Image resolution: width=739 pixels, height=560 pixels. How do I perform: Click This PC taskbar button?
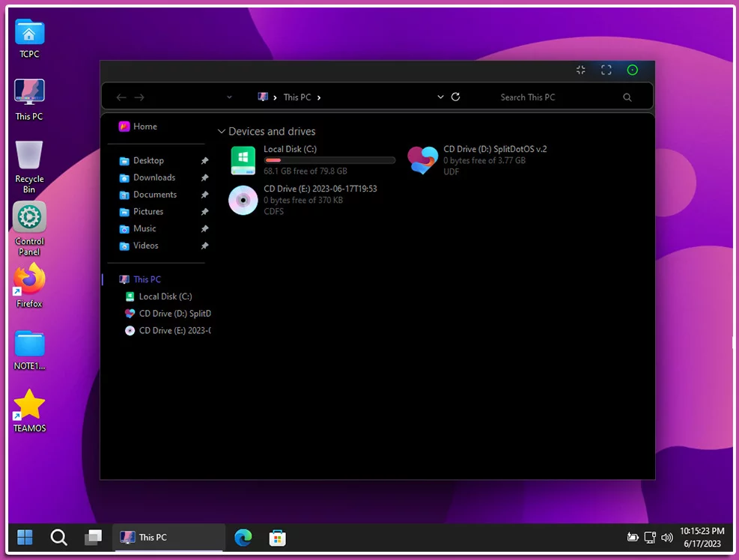coord(168,537)
